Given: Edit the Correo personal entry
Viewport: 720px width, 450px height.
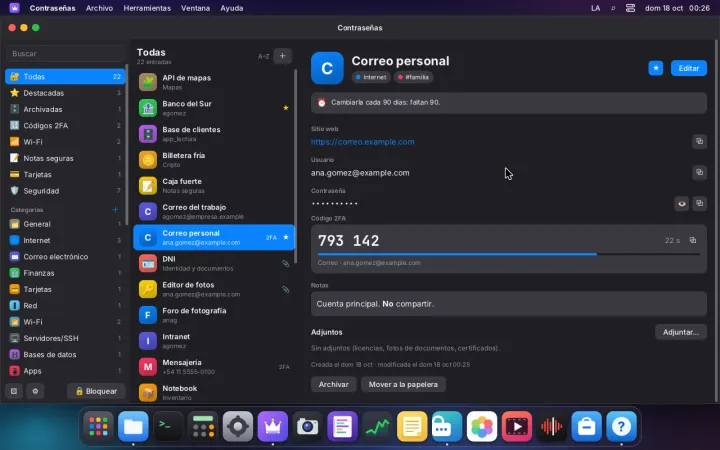Looking at the screenshot, I should (x=689, y=68).
